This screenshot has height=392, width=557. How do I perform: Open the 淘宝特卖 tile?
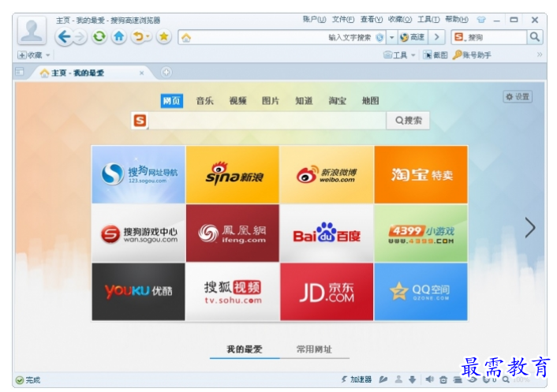[421, 174]
